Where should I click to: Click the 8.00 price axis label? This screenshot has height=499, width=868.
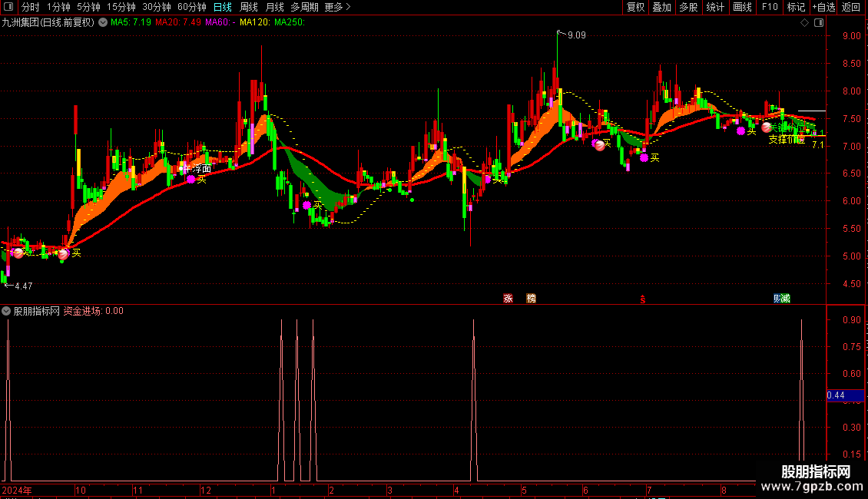click(x=851, y=91)
